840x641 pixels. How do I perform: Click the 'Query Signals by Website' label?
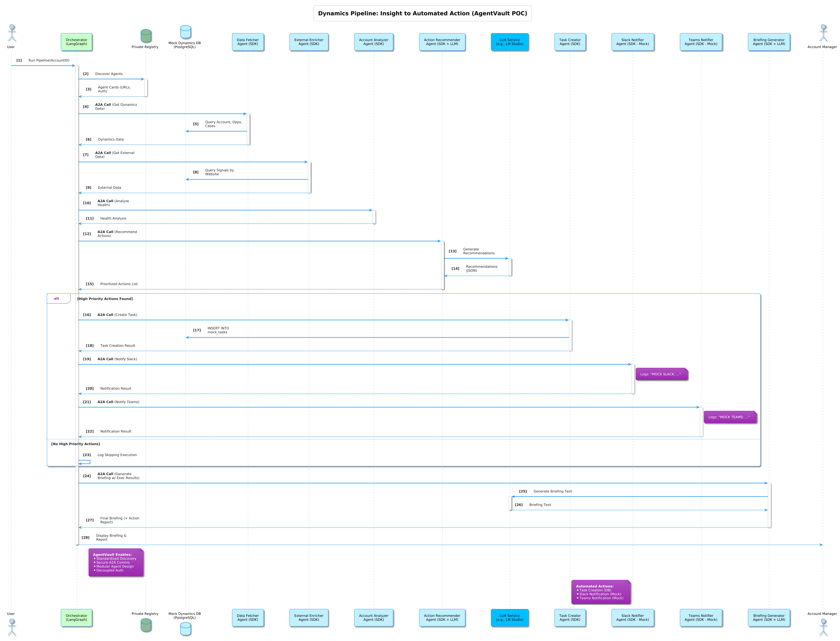point(219,172)
